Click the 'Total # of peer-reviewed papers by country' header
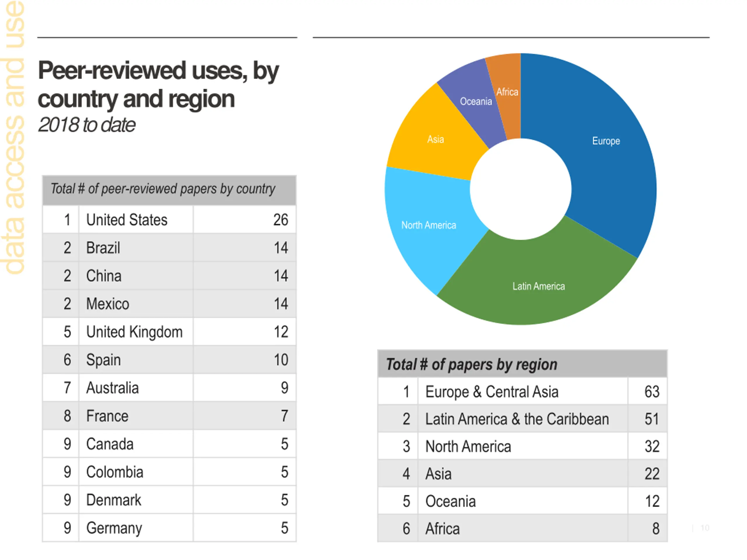This screenshot has height=560, width=747. point(169,190)
